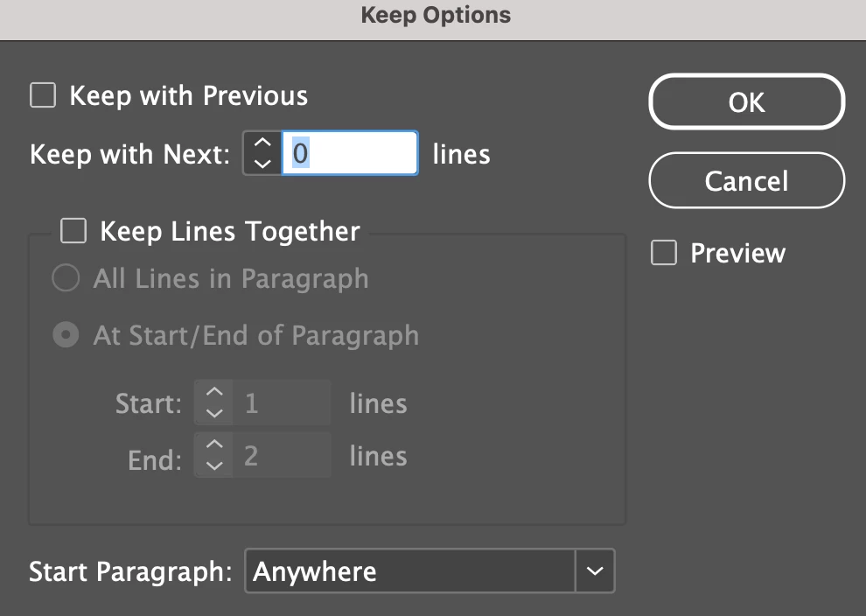Open the Start Paragraph dropdown

409,571
